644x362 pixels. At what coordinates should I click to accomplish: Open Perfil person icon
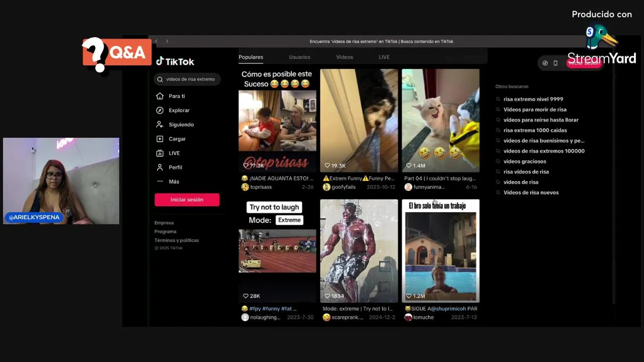pos(160,167)
